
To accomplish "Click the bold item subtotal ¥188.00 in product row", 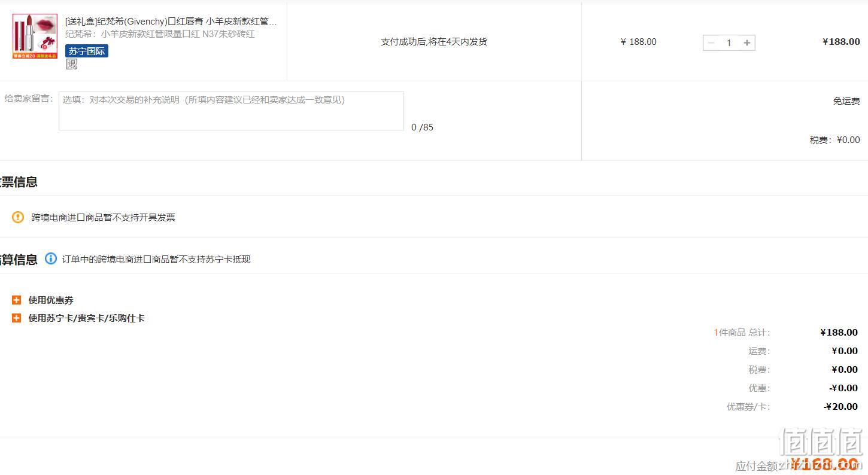I will (841, 42).
